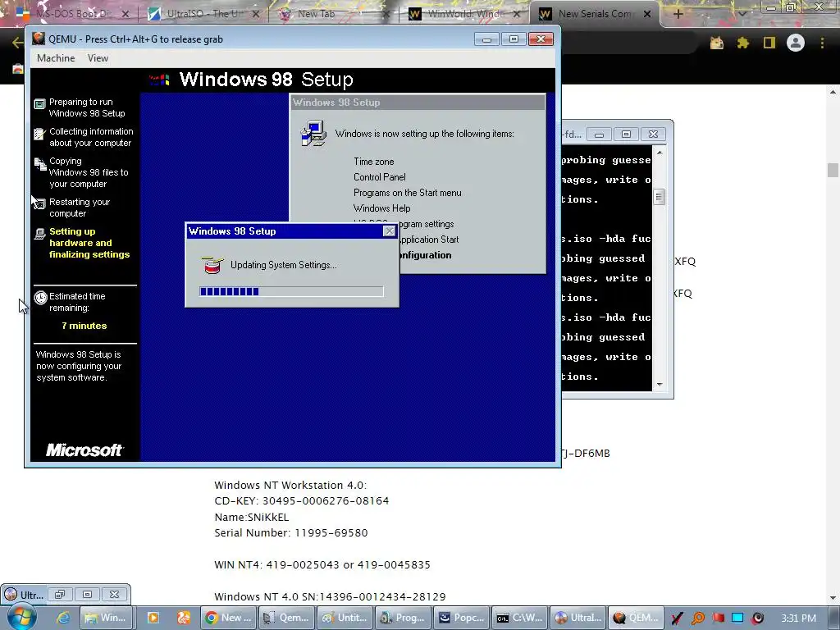Click the Updating System Settings progress bar
This screenshot has width=840, height=630.
(x=291, y=291)
